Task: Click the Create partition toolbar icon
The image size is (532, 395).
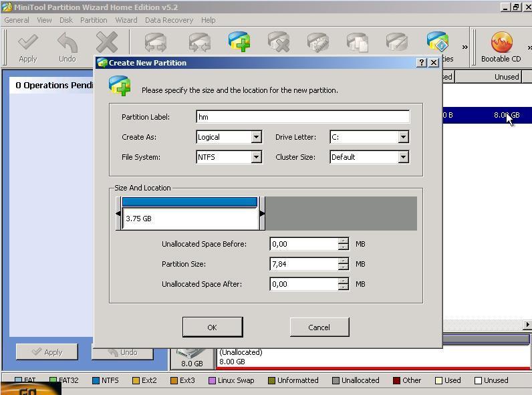Action: [239, 43]
